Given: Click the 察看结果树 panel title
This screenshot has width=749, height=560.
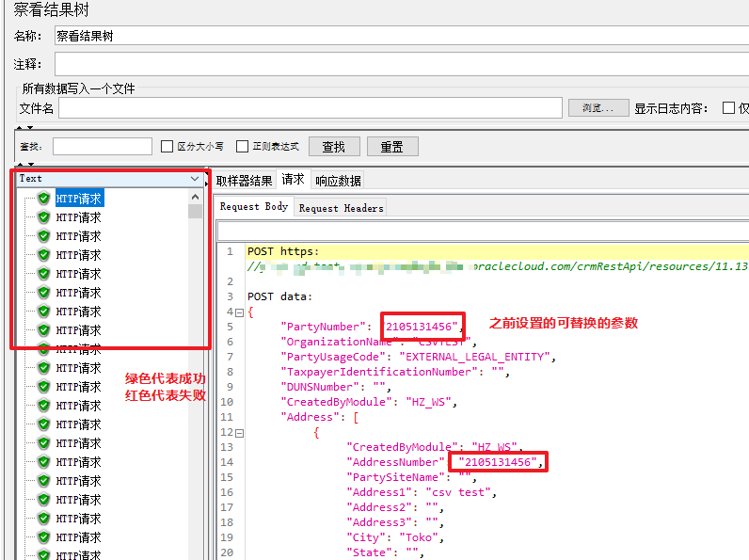Looking at the screenshot, I should click(x=51, y=9).
